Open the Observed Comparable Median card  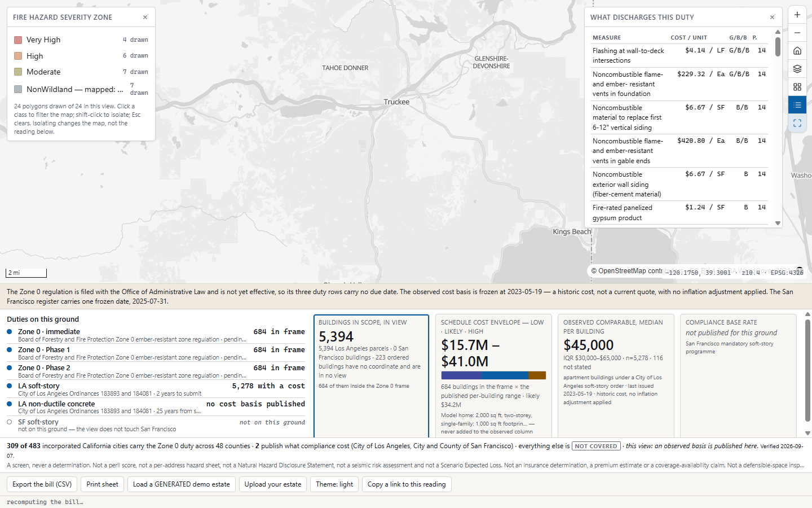point(616,376)
